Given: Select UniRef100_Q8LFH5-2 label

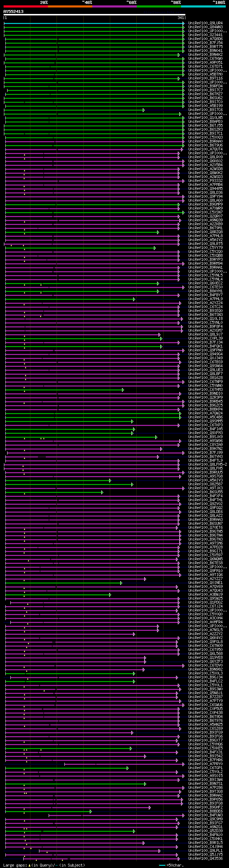Looking at the screenshot, I should (x=208, y=464).
